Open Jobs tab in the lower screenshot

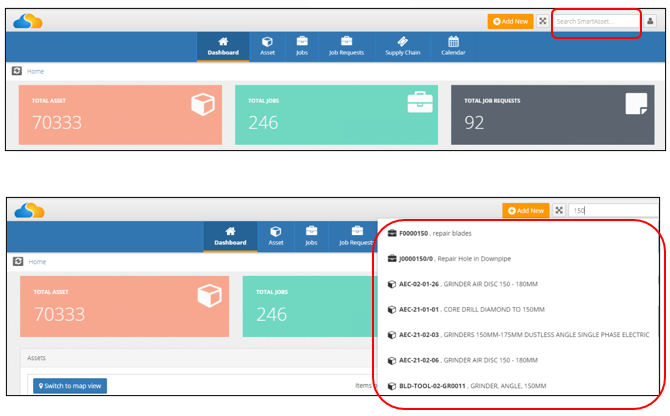tap(311, 236)
